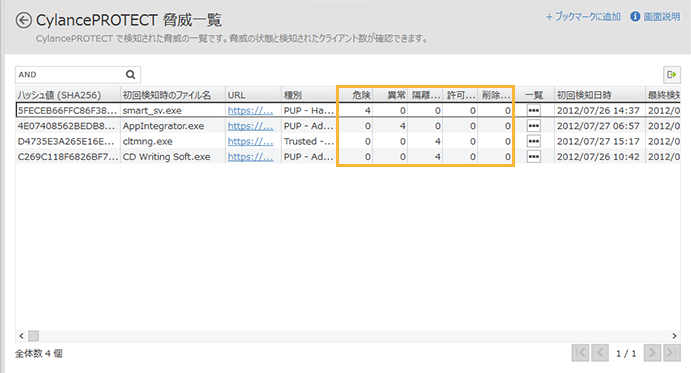Open URL link in cltmng.exe row
Image resolution: width=691 pixels, height=373 pixels.
[250, 142]
